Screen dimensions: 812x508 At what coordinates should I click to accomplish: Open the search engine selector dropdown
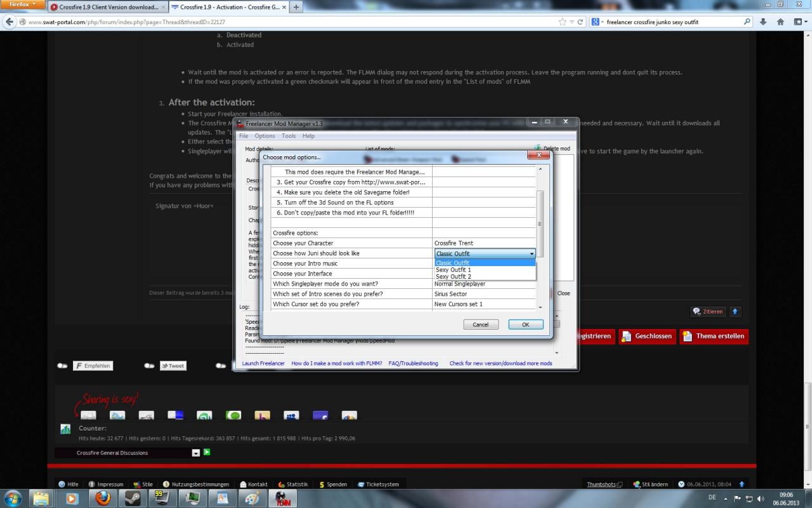pos(597,22)
